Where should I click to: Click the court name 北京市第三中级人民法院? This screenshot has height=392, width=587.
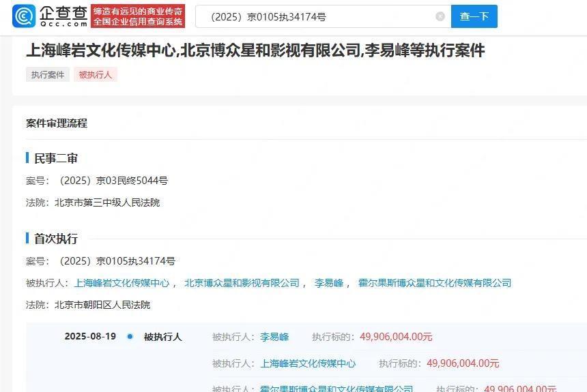(107, 202)
